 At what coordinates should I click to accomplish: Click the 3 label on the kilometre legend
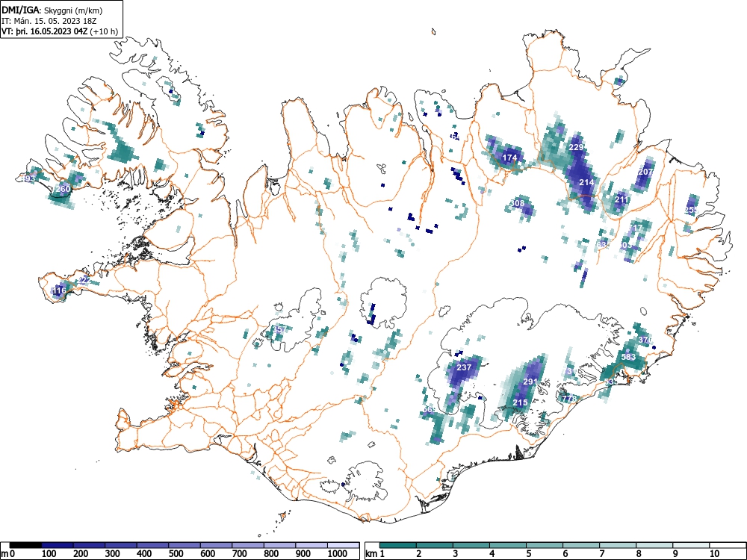(456, 554)
